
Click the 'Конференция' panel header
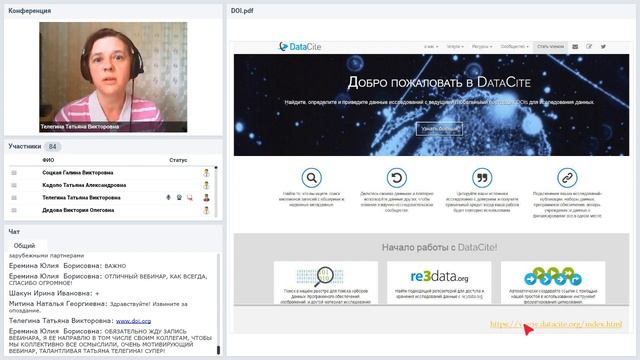point(29,11)
